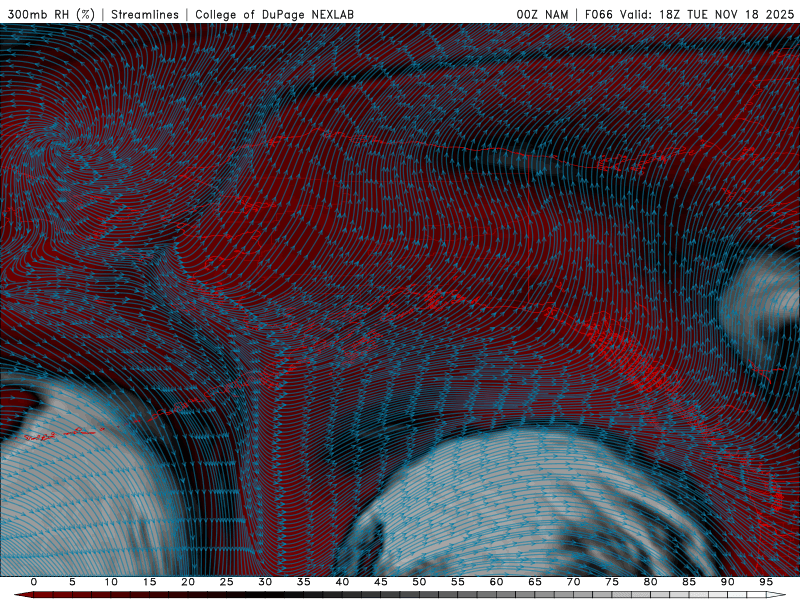Screen dimensions: 800x600
Task: Click the '80' label on the color scale
Action: pyautogui.click(x=650, y=582)
